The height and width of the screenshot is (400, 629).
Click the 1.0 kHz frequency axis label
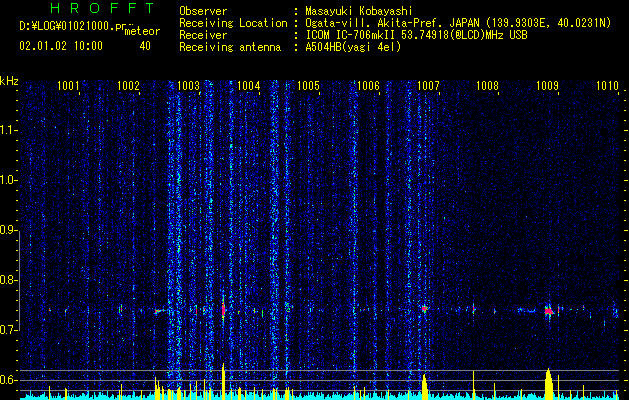tap(8, 180)
